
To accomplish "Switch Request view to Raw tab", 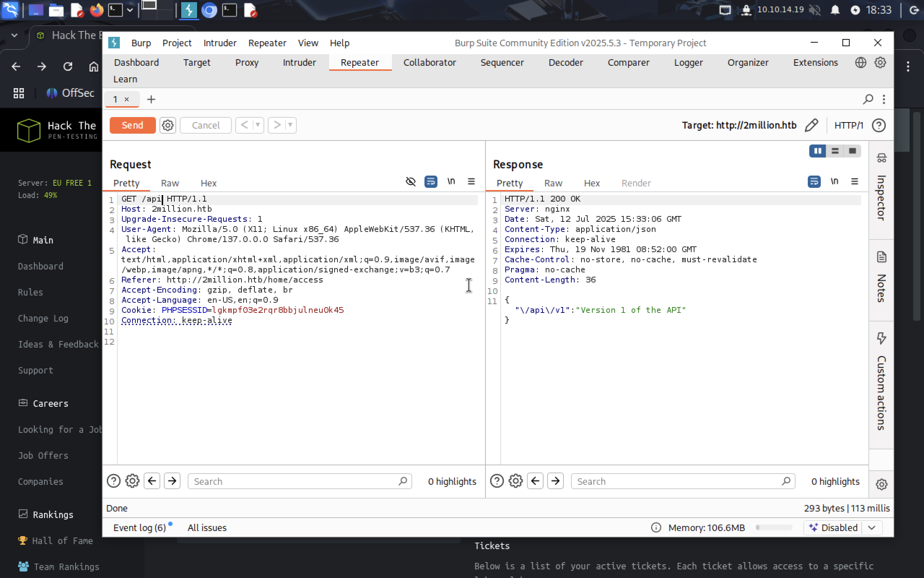I will 170,183.
